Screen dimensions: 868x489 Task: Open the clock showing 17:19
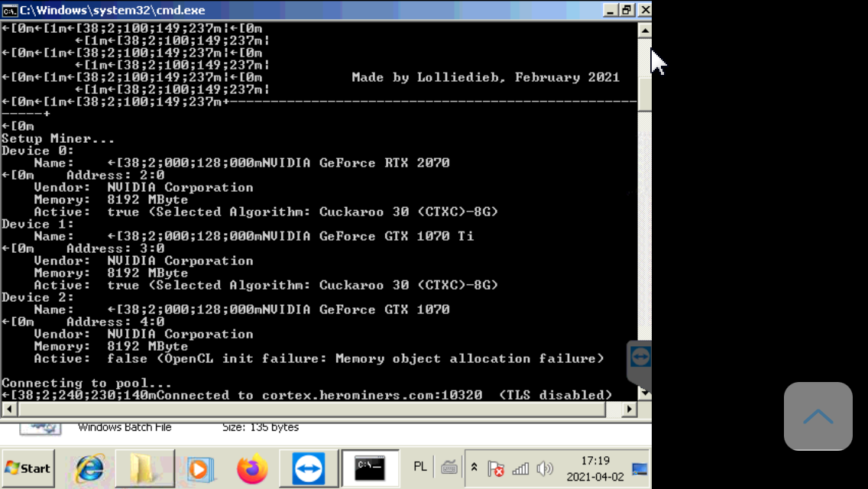click(594, 468)
